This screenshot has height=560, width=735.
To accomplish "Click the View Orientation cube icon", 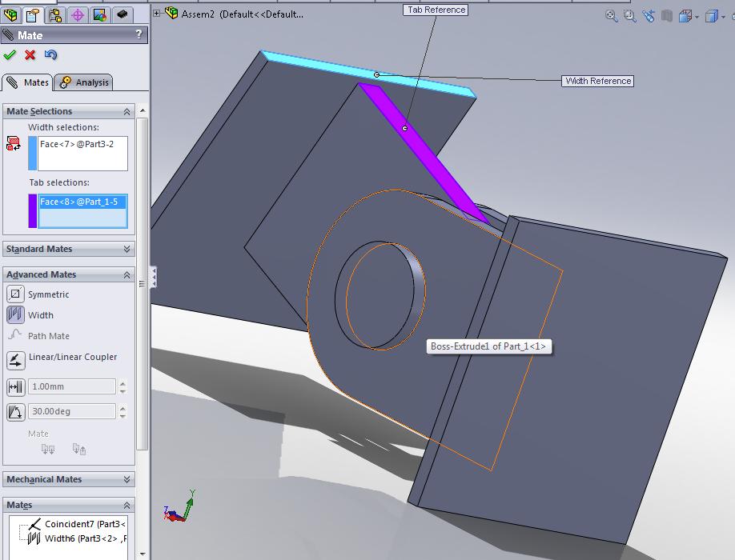I will coord(685,16).
